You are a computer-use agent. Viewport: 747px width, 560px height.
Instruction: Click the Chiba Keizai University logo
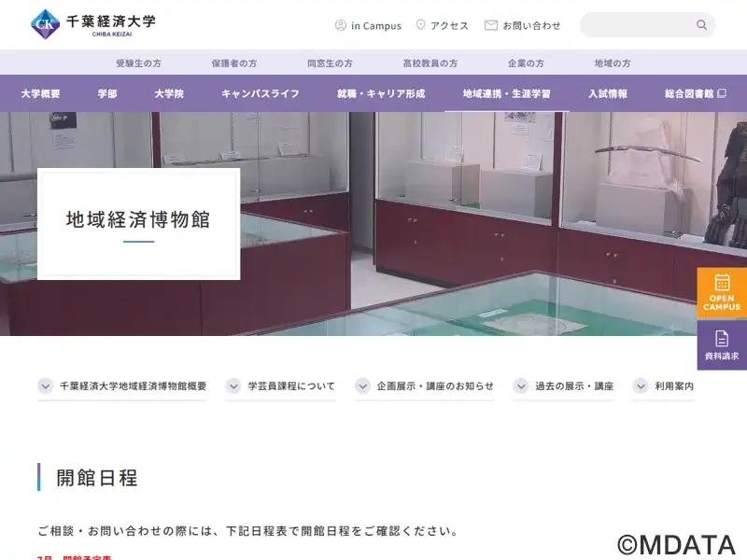point(92,24)
